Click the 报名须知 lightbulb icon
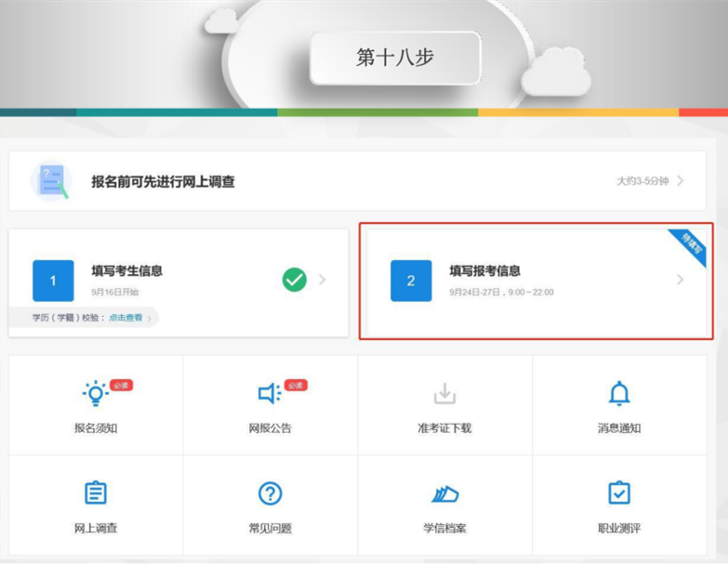This screenshot has height=564, width=728. pos(95,394)
